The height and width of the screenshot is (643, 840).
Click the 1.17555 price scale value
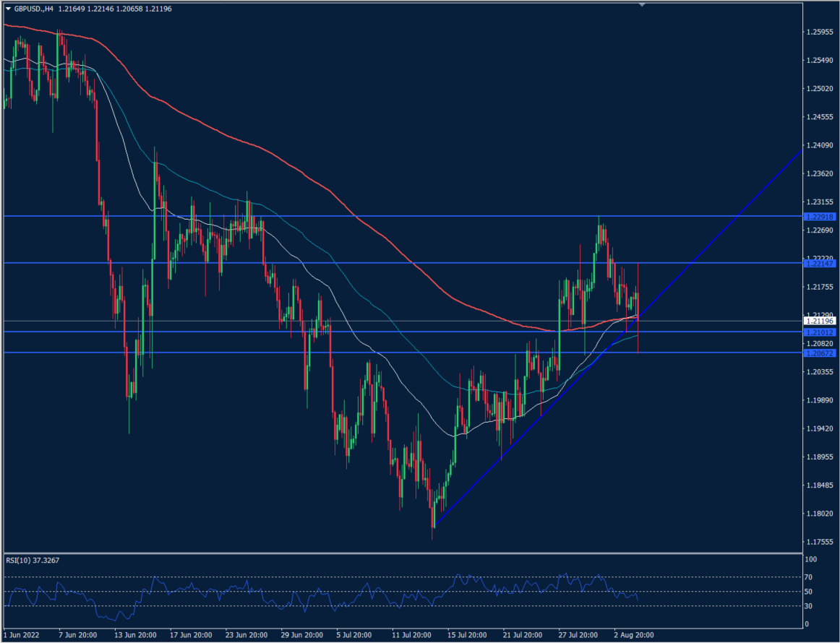tap(819, 542)
